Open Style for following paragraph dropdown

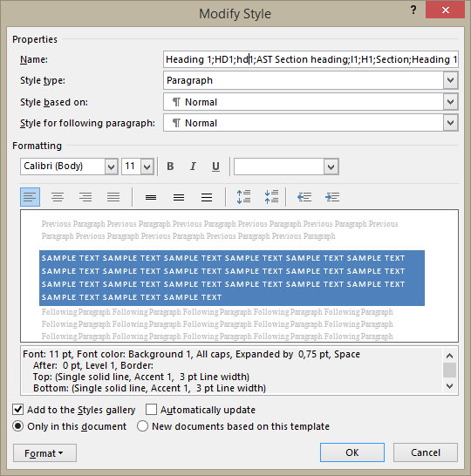click(450, 123)
